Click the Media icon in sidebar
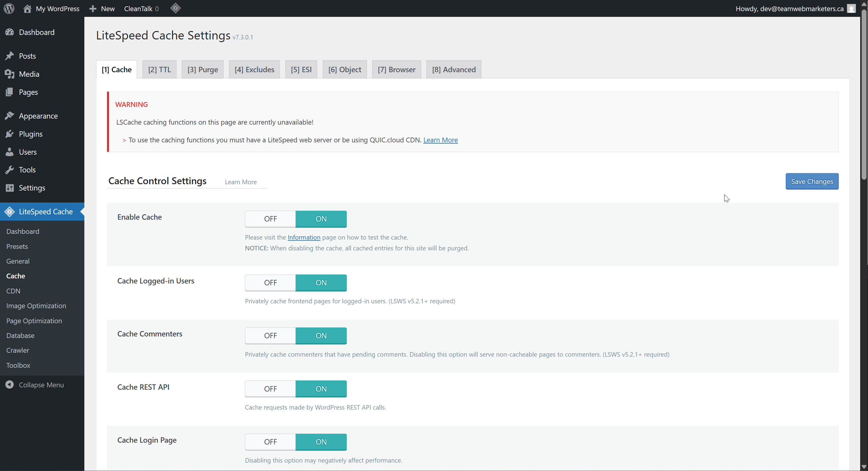 (9, 74)
